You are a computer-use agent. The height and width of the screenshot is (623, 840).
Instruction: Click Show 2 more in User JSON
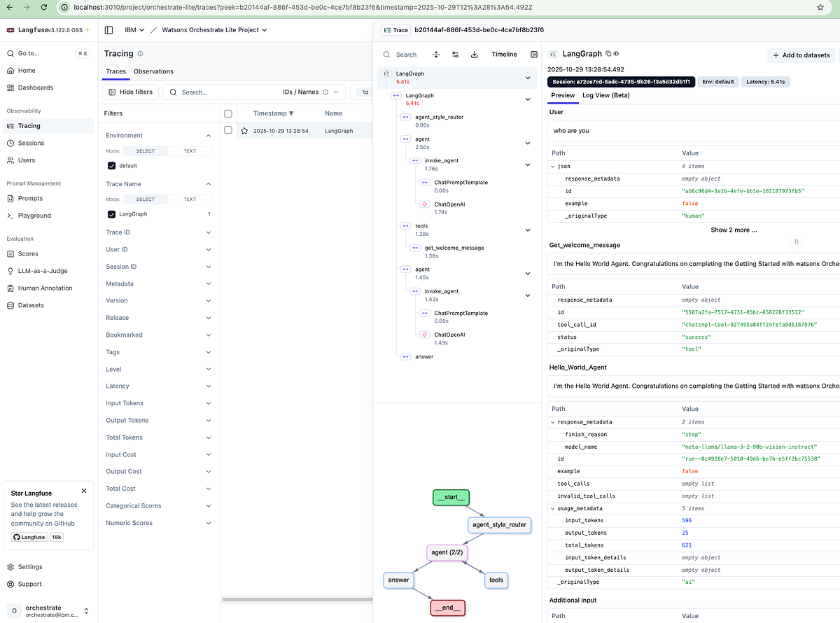coord(734,230)
